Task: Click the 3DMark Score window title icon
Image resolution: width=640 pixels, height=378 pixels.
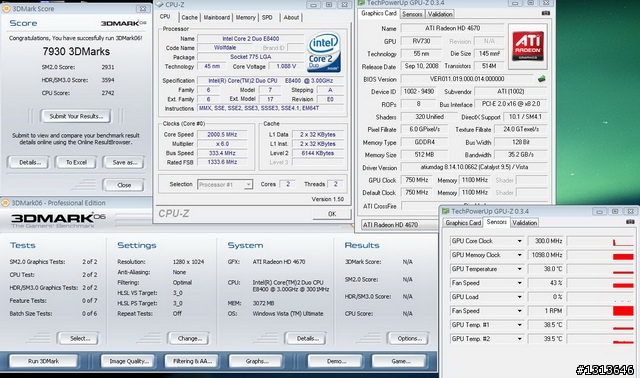Action: [6, 9]
